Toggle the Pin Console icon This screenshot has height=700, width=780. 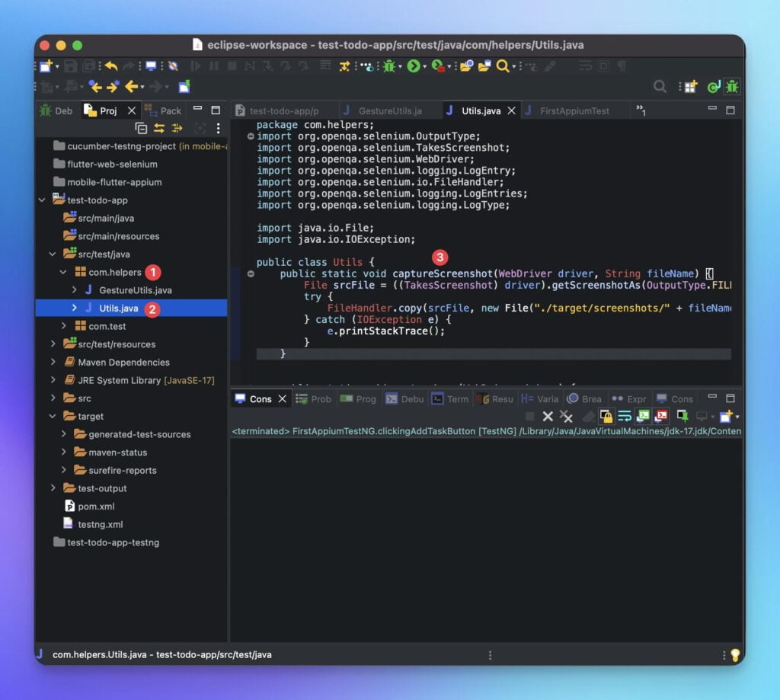click(682, 416)
